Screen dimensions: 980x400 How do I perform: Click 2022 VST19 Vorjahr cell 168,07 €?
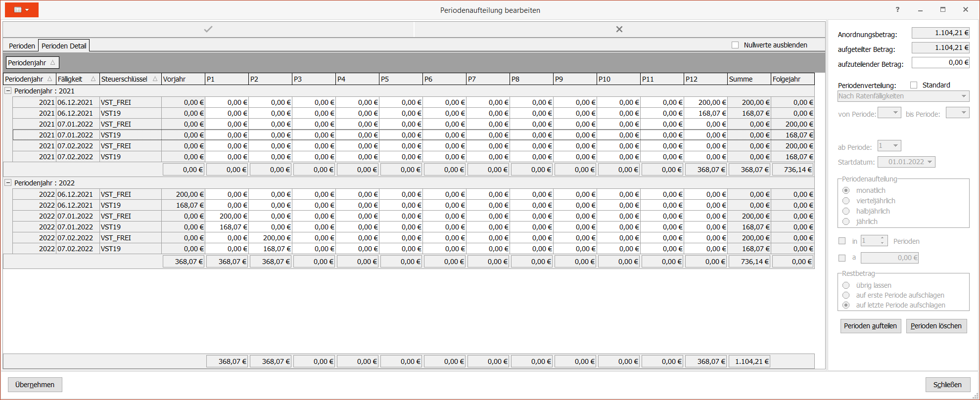click(x=183, y=205)
